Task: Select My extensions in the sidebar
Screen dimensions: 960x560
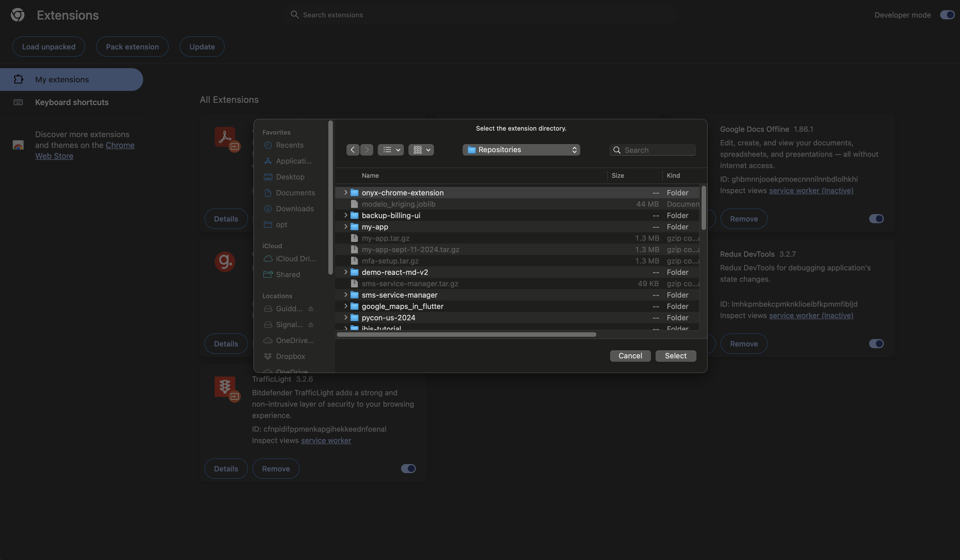Action: pyautogui.click(x=72, y=79)
